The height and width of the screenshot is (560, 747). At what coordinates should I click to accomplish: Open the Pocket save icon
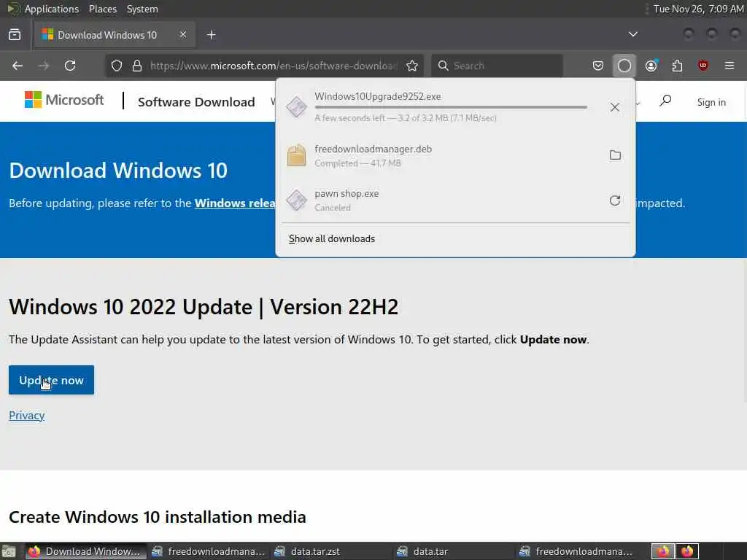click(x=598, y=66)
